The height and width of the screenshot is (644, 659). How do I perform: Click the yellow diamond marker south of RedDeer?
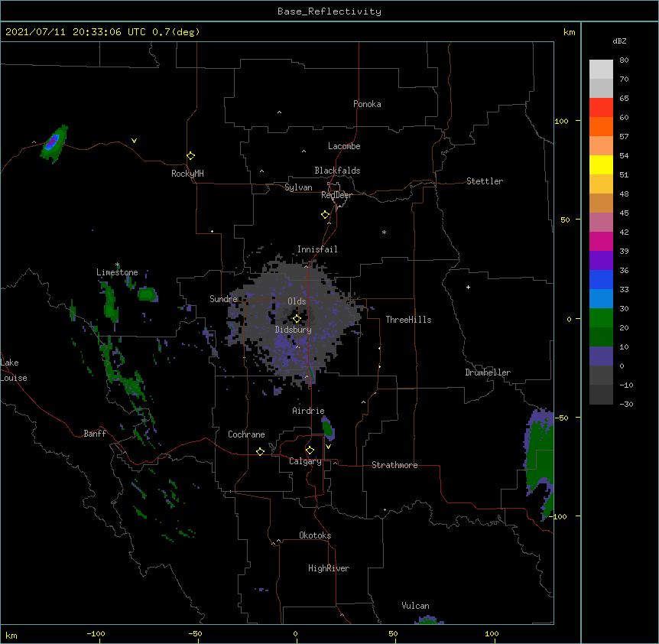tap(326, 214)
